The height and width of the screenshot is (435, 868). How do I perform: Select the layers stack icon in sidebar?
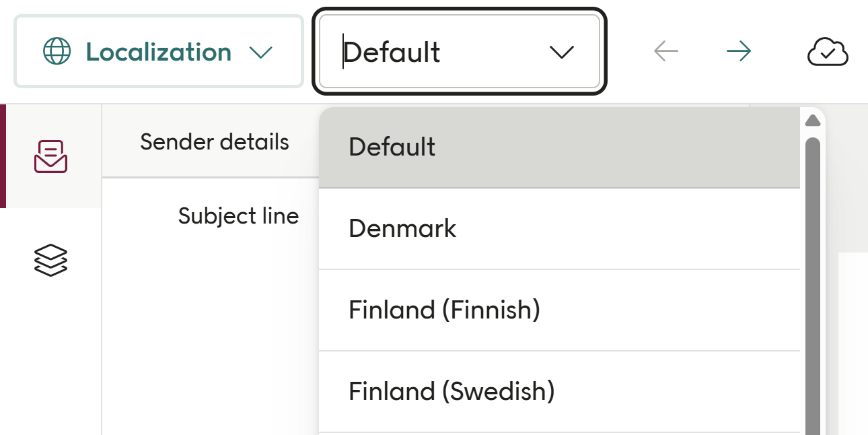point(52,259)
